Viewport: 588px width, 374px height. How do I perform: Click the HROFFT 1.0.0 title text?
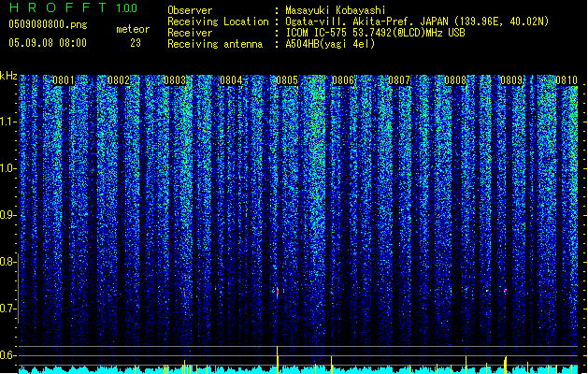[x=74, y=7]
